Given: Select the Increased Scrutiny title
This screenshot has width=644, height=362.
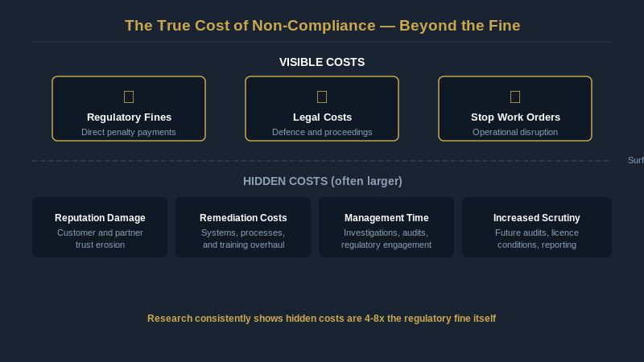Looking at the screenshot, I should (537, 218).
